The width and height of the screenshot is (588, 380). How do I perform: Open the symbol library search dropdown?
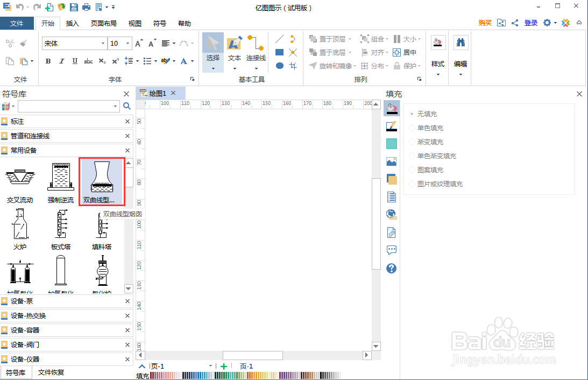click(115, 107)
